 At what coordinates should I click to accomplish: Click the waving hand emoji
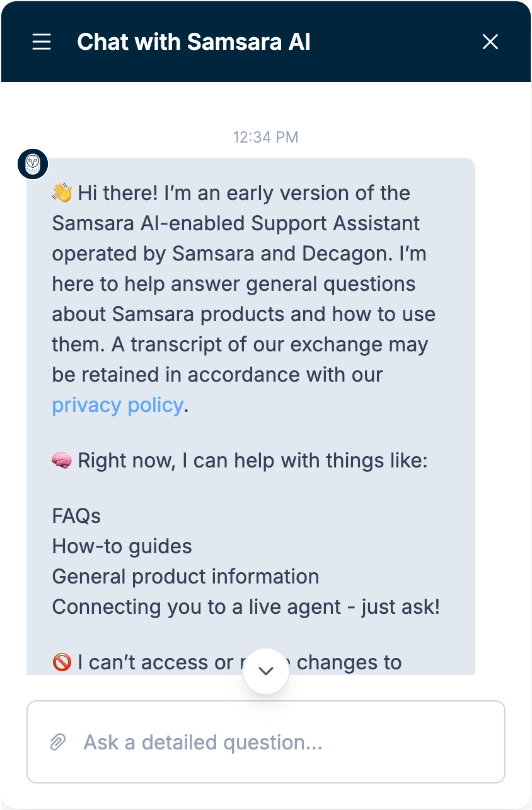[x=62, y=193]
